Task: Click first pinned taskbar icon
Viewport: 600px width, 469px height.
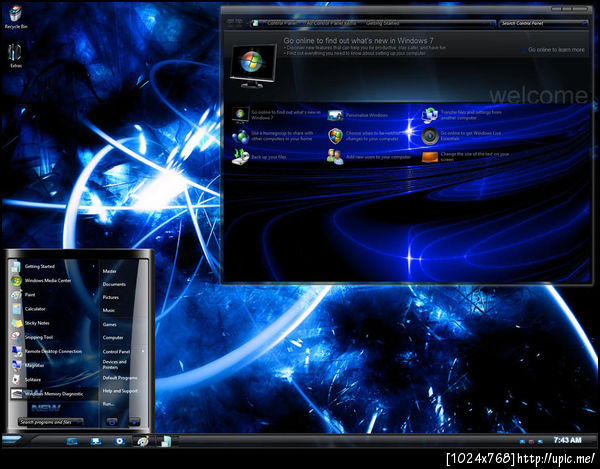Action: 72,441
